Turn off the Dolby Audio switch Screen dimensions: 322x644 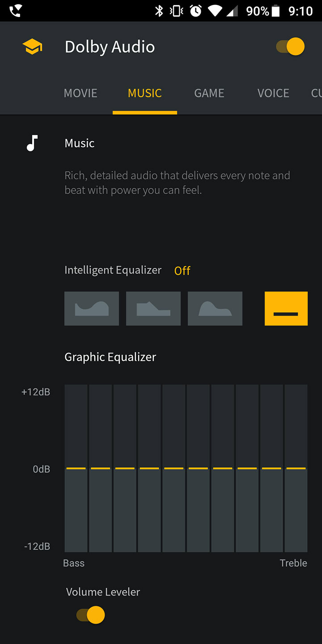coord(291,47)
